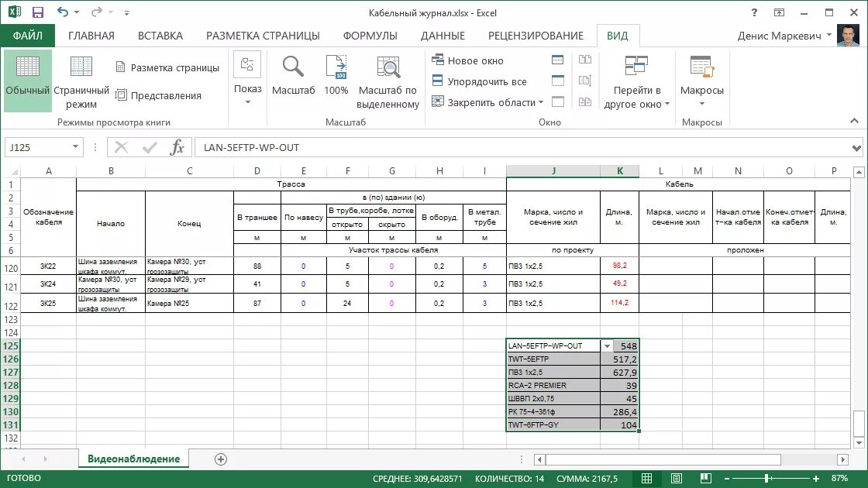The height and width of the screenshot is (488, 868).
Task: Click the cancel X in formula bar
Action: click(121, 147)
